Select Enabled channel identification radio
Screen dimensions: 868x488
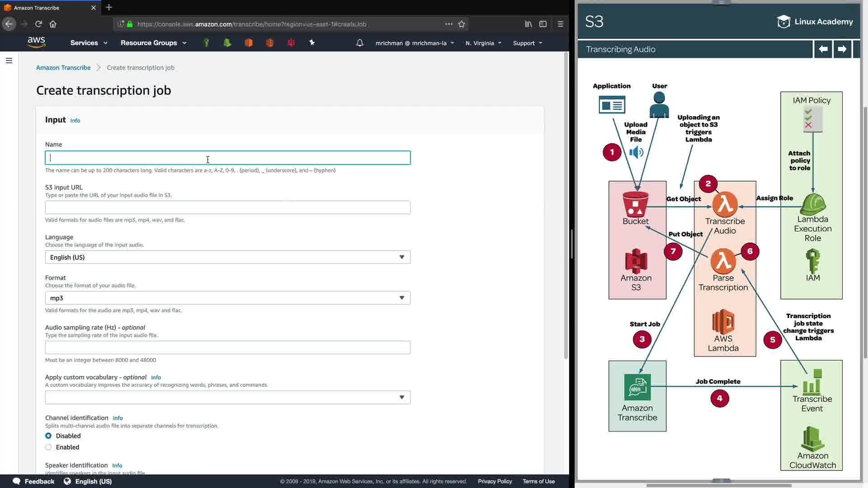click(x=48, y=447)
